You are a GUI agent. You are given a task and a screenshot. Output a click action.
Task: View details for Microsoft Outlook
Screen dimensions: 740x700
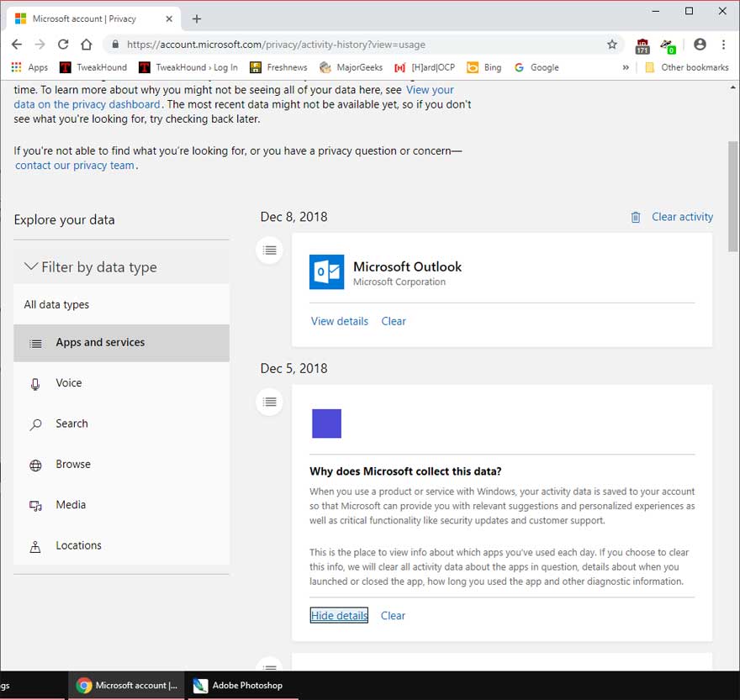340,321
